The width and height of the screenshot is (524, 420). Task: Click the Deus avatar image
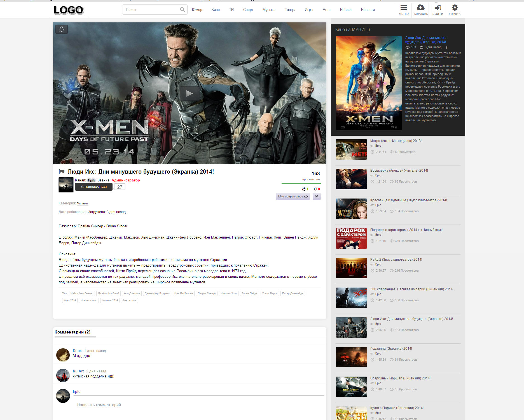point(63,355)
